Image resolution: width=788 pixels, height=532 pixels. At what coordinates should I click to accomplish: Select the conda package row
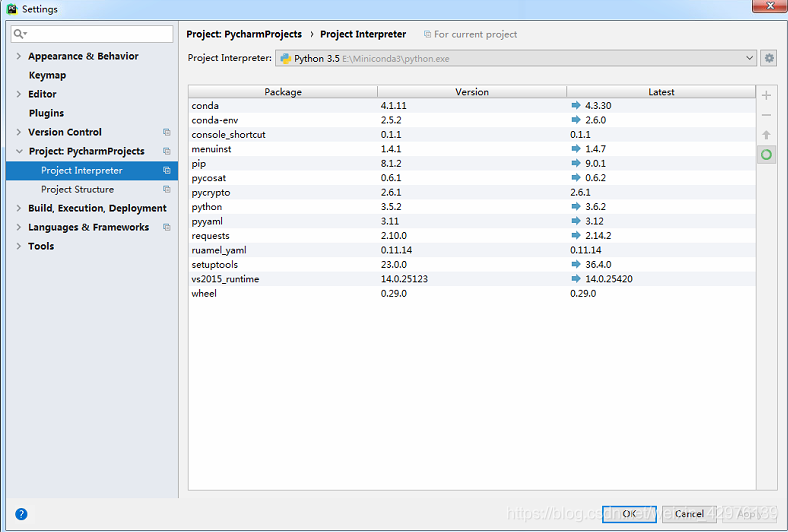point(472,105)
